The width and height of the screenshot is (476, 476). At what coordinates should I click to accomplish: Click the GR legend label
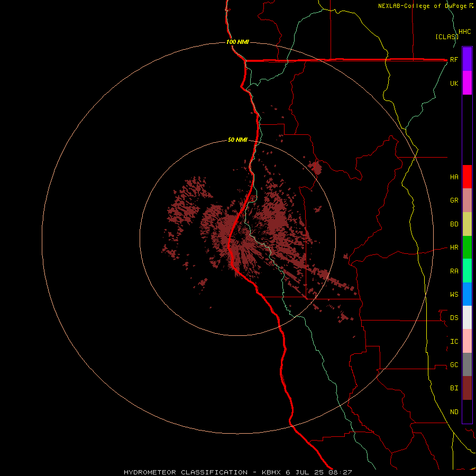tap(454, 200)
